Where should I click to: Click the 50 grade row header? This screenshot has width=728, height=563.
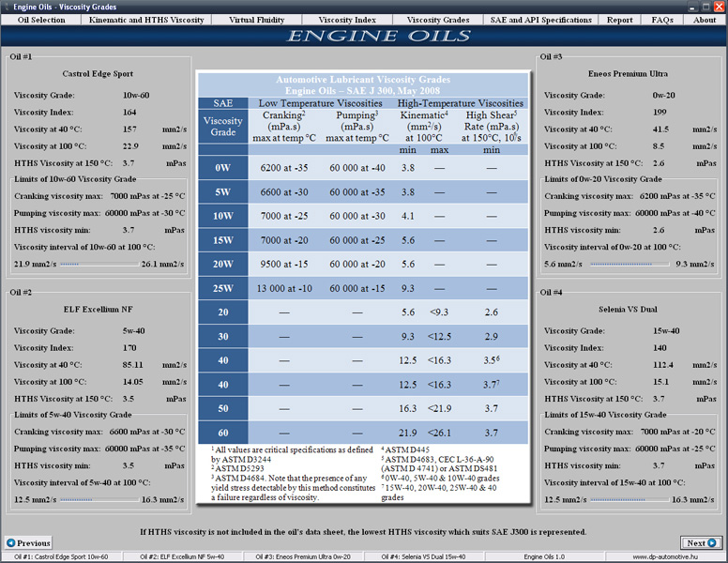pyautogui.click(x=223, y=408)
